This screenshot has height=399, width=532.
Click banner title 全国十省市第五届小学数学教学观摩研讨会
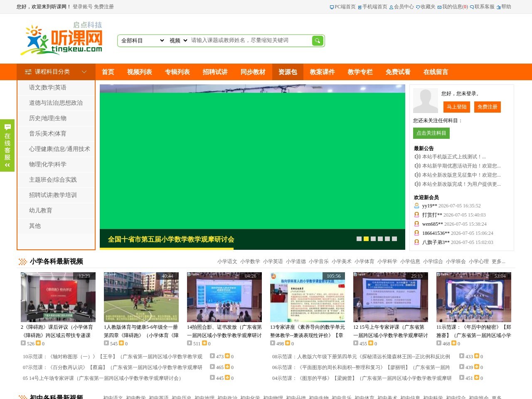tap(171, 239)
